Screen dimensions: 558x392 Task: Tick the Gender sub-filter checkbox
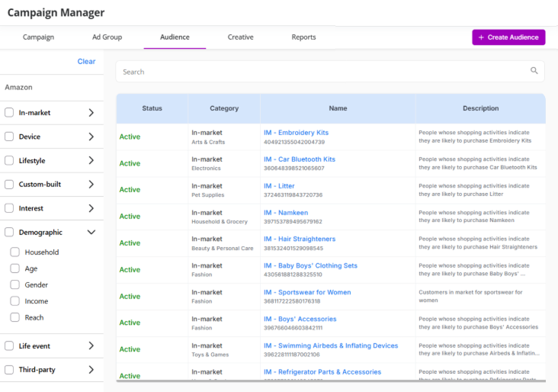[x=15, y=284]
